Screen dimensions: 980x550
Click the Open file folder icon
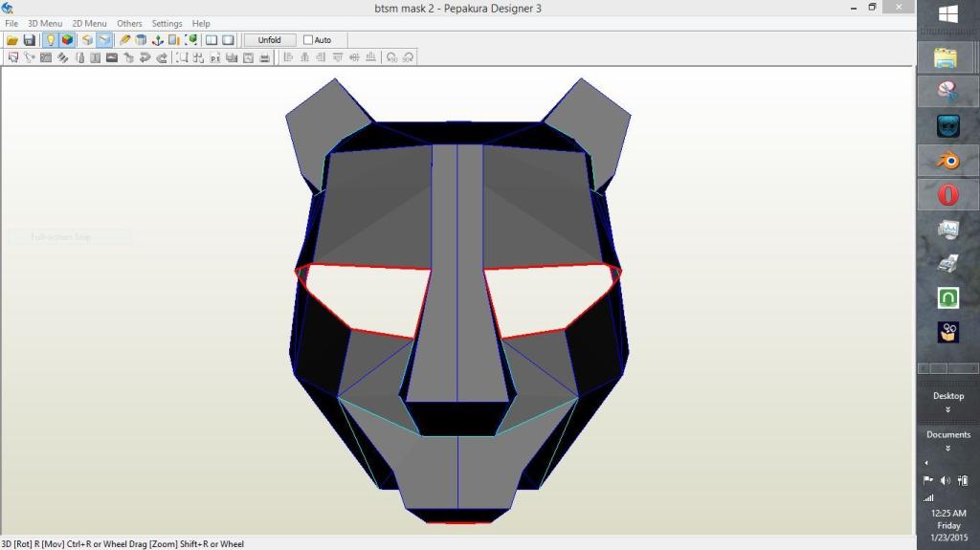click(x=12, y=40)
